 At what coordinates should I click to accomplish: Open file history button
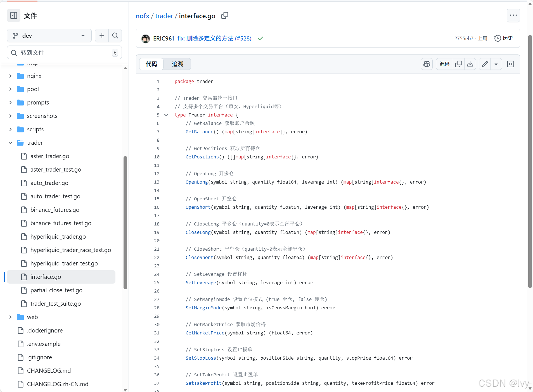tap(504, 38)
